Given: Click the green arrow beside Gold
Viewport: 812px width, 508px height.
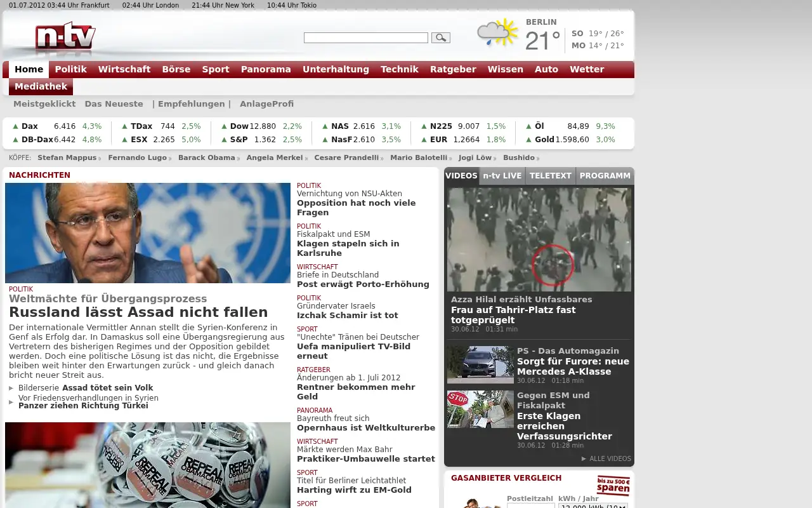Looking at the screenshot, I should (x=529, y=140).
